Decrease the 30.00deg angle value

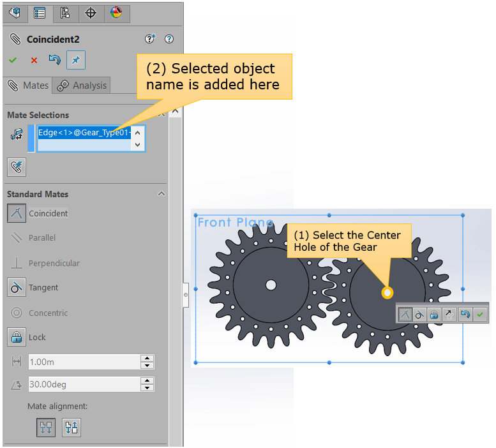(147, 388)
